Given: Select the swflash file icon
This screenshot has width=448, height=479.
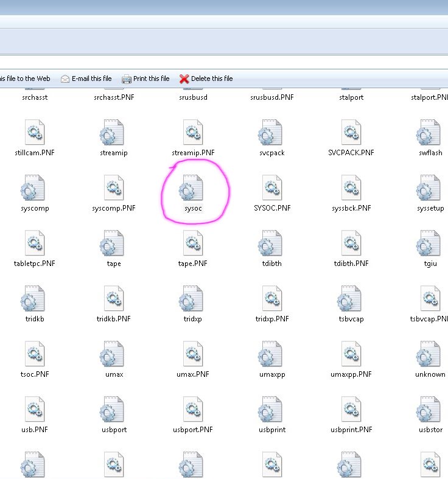Looking at the screenshot, I should pos(429,132).
